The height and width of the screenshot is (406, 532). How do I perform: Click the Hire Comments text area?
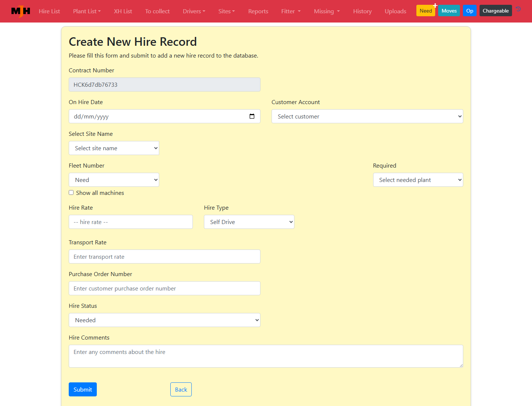pos(266,356)
